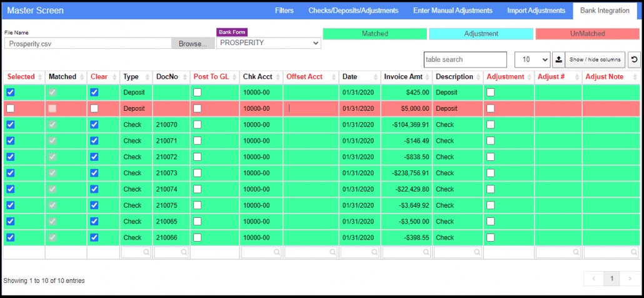Click the reset table refresh icon
Viewport: 644px width, 298px height.
click(634, 59)
